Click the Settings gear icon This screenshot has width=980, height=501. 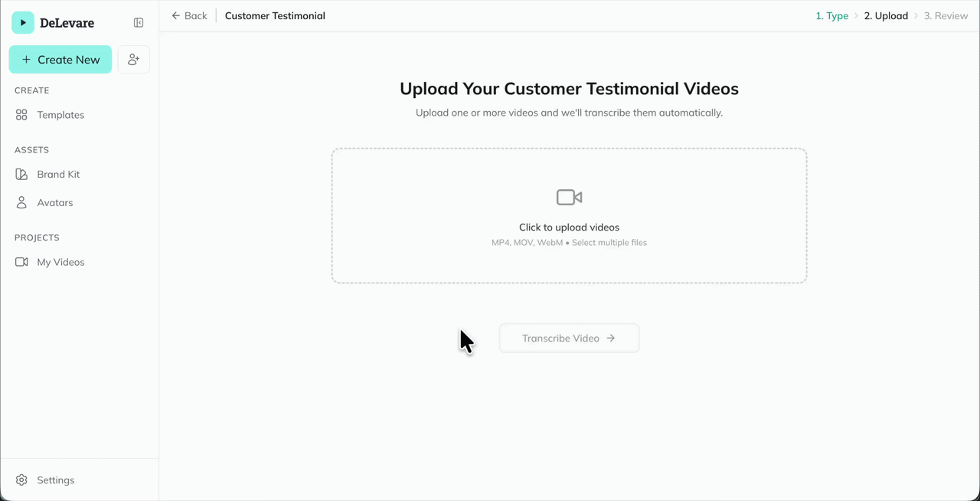[x=21, y=480]
